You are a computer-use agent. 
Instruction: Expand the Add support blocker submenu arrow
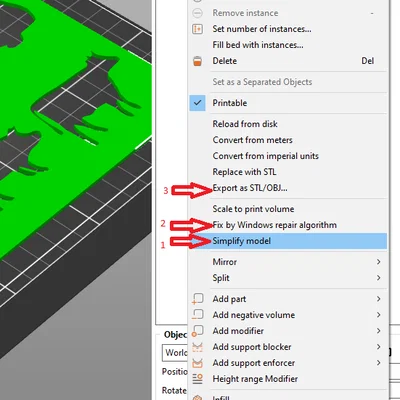click(378, 347)
